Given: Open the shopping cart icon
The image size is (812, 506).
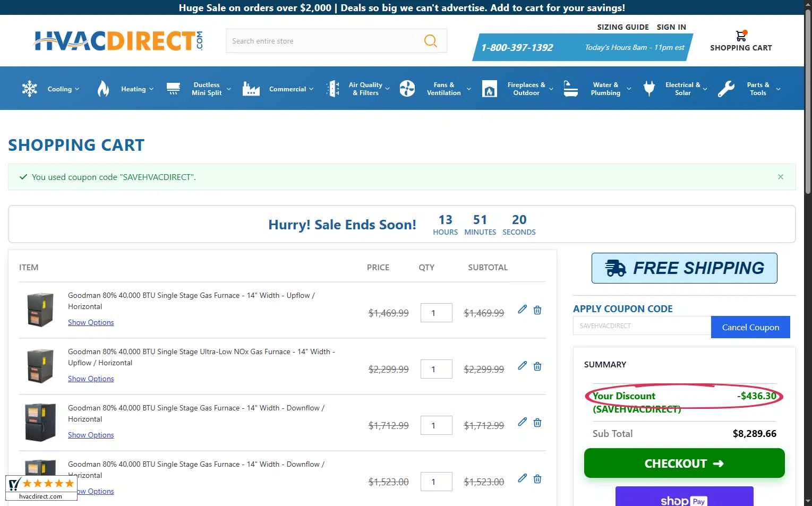Looking at the screenshot, I should tap(741, 36).
